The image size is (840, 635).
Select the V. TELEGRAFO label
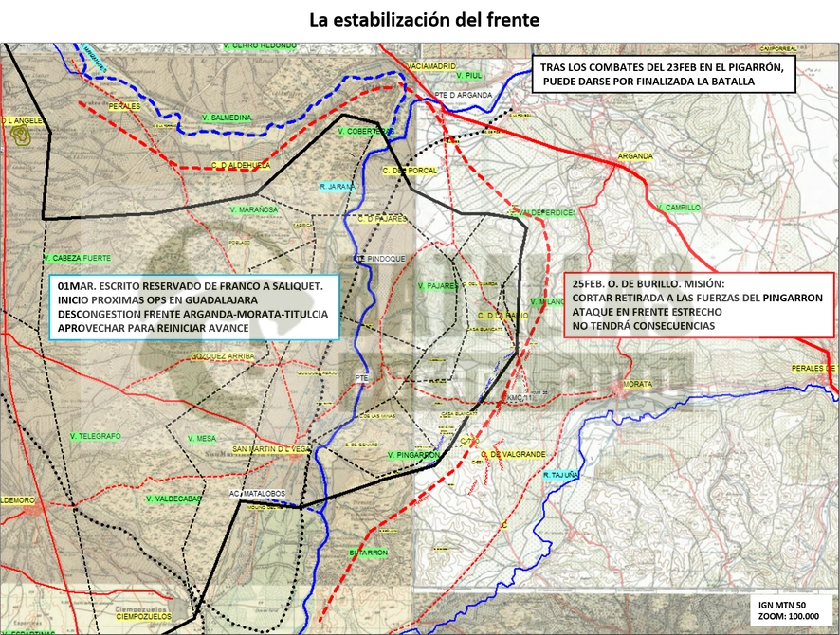[x=96, y=436]
